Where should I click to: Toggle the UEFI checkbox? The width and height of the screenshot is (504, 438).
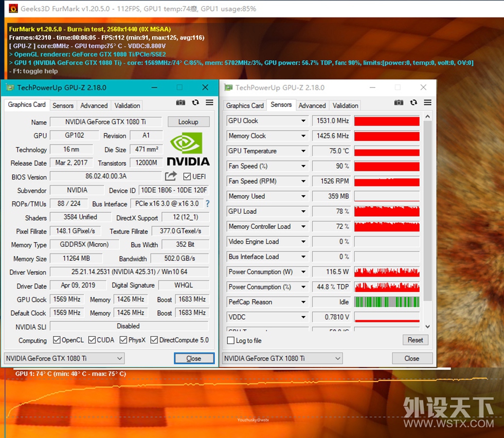click(x=187, y=176)
